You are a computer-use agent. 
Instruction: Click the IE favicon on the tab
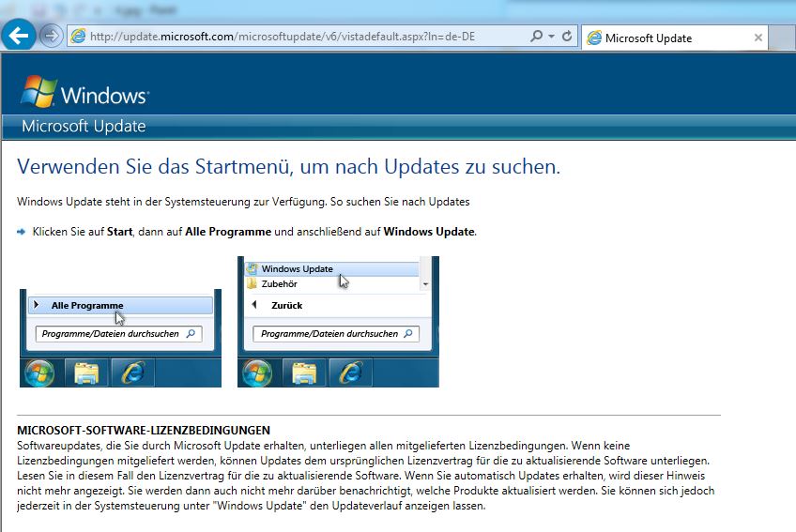tap(594, 38)
